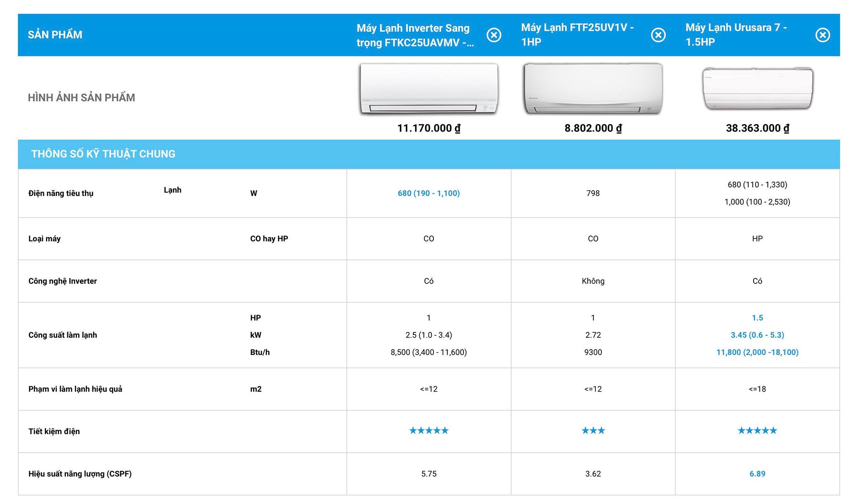Click the highlighted 3.45 (0.6 - 5.3) kW value
Viewport: 856px width, 504px height.
(757, 335)
